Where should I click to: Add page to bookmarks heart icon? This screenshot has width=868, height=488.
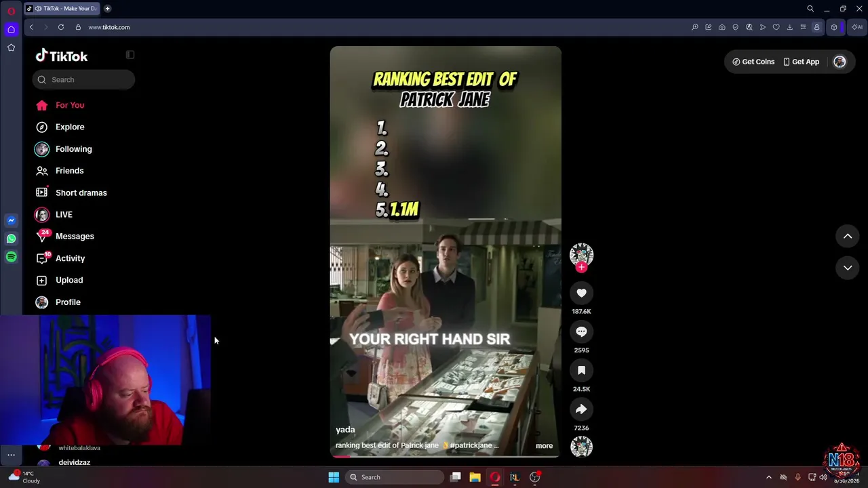[x=776, y=27]
